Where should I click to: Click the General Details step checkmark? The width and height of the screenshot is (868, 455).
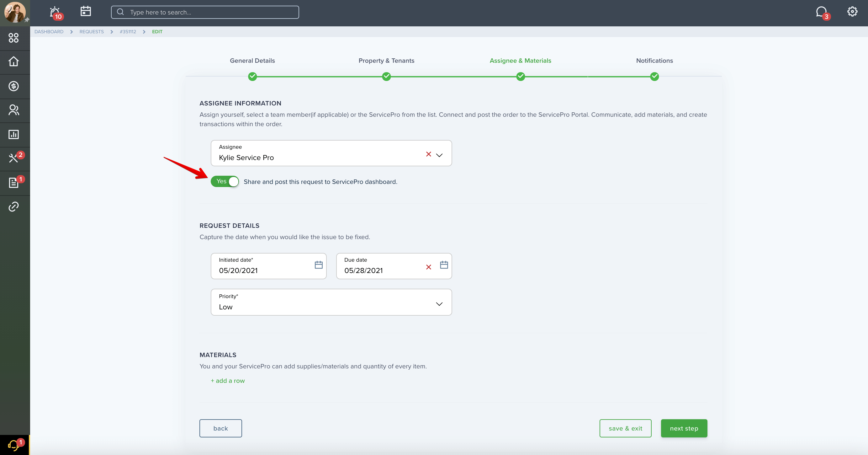pos(252,77)
